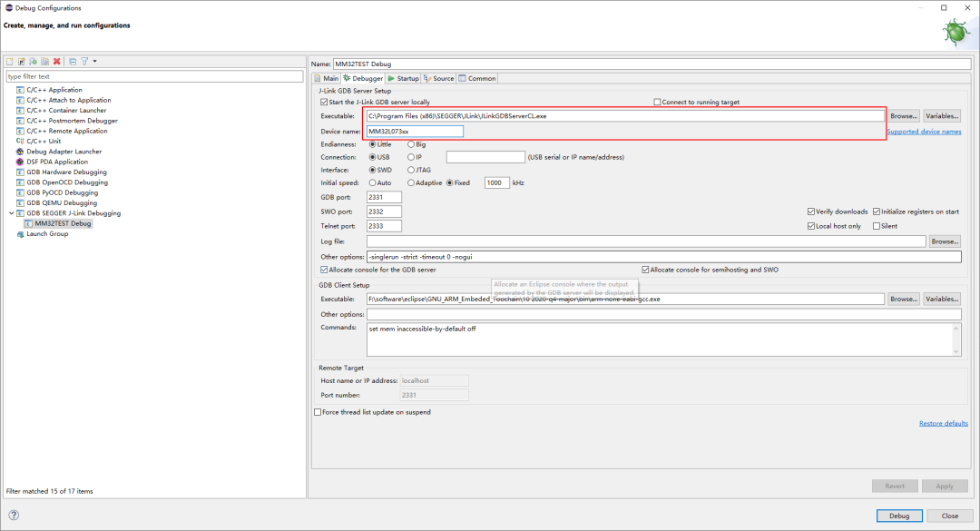The image size is (980, 531).
Task: Click Restore defaults link
Action: coord(943,423)
